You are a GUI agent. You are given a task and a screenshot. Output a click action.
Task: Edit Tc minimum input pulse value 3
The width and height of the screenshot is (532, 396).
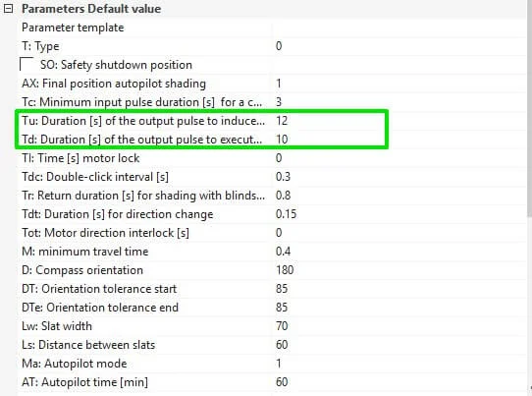click(279, 102)
